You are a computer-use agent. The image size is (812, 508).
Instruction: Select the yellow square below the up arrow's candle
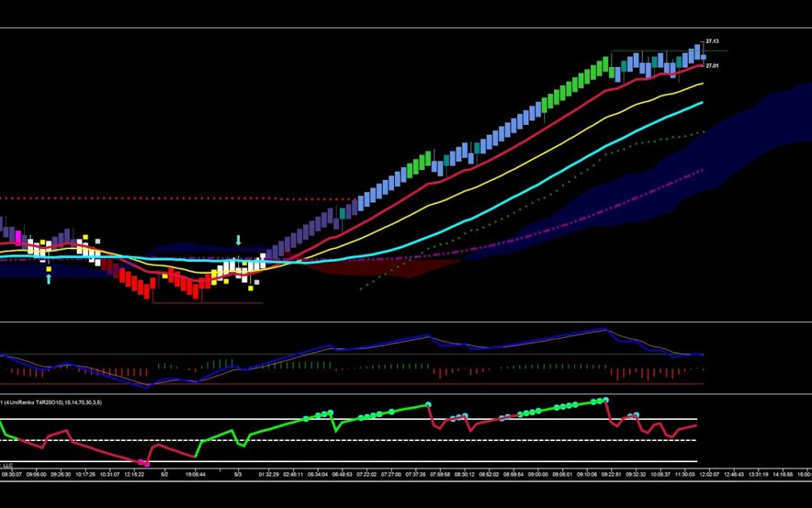(49, 269)
